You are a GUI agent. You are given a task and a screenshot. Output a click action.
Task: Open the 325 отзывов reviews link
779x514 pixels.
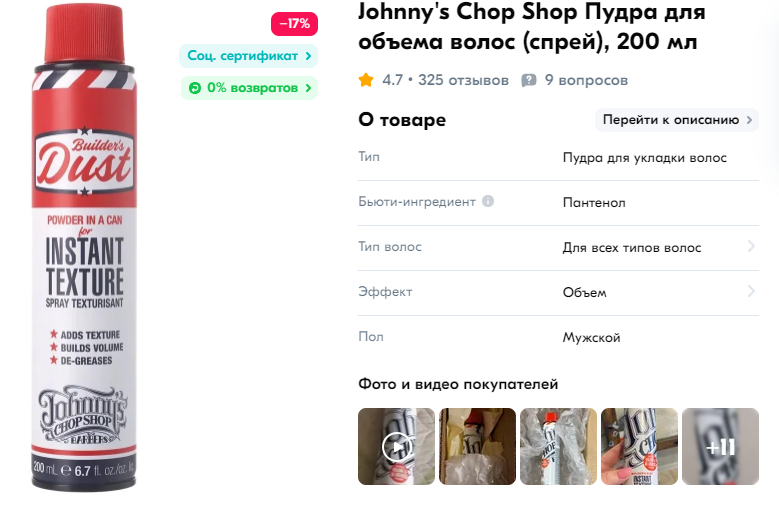point(463,80)
